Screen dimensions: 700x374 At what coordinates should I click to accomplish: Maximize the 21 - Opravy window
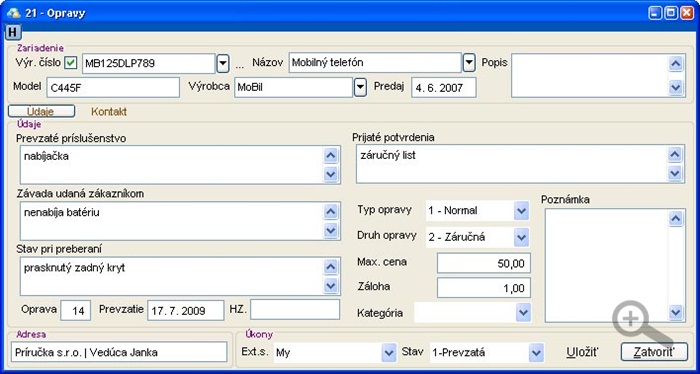[x=671, y=13]
